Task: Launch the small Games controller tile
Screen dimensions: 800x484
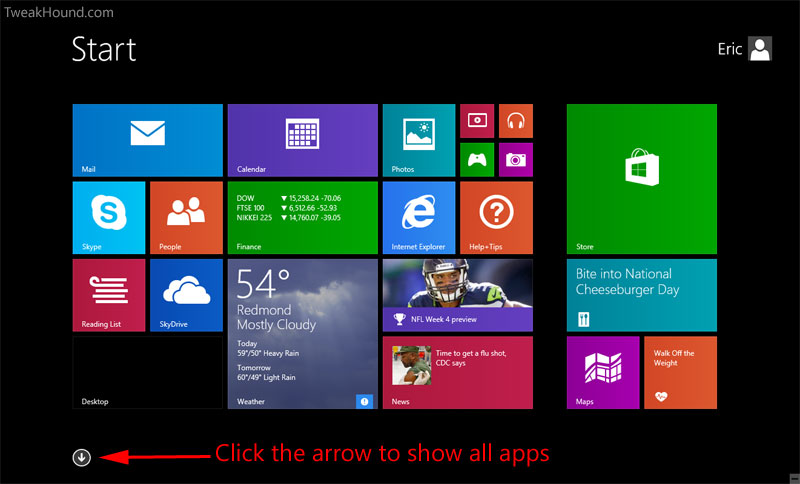Action: (x=477, y=160)
